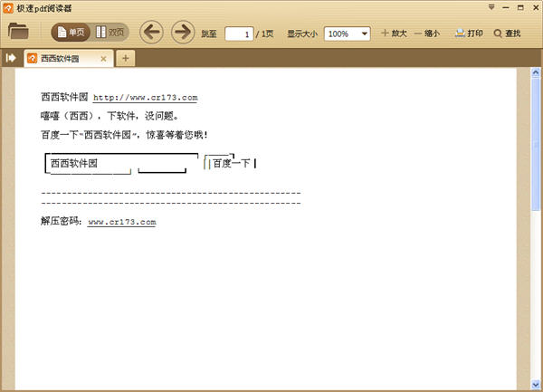Viewport: 543px width, 392px height.
Task: Click the page number input field
Action: coord(239,33)
